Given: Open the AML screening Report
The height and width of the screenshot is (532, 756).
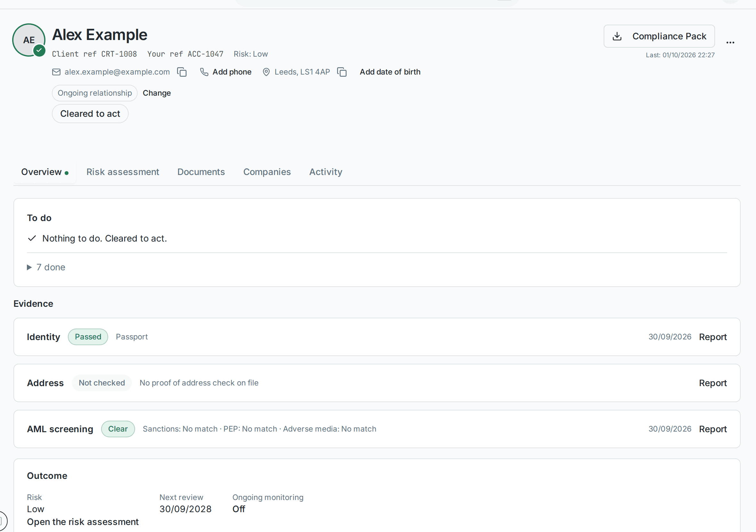Looking at the screenshot, I should [712, 429].
